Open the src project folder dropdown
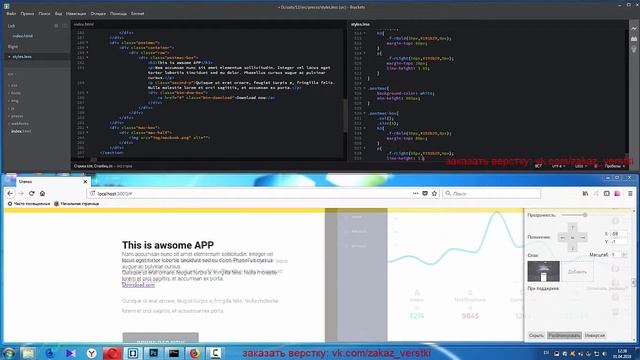Screen dimensions: 640x360 pyautogui.click(x=11, y=74)
